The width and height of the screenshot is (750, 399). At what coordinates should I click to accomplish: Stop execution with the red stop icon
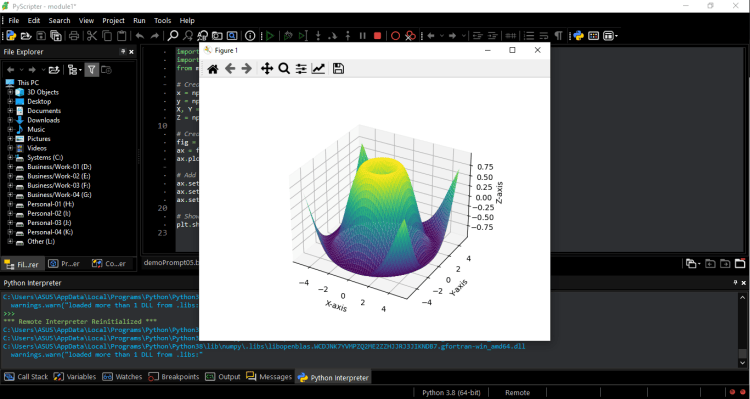pyautogui.click(x=377, y=35)
